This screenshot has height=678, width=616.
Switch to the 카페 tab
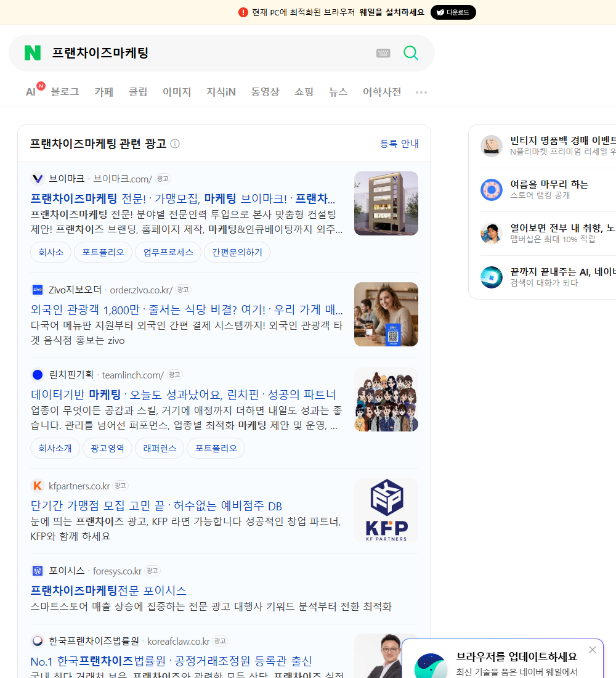pyautogui.click(x=103, y=92)
